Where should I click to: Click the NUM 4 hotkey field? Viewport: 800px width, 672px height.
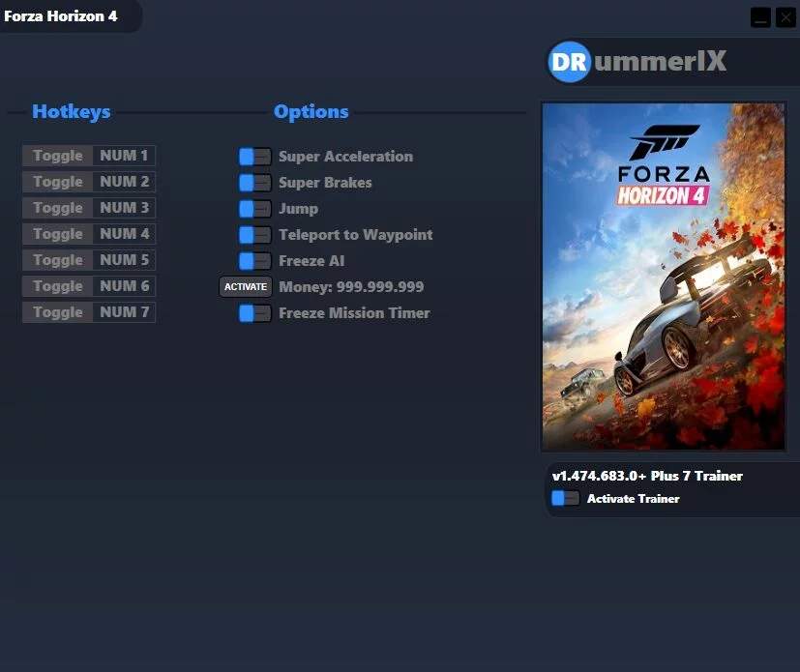[125, 234]
